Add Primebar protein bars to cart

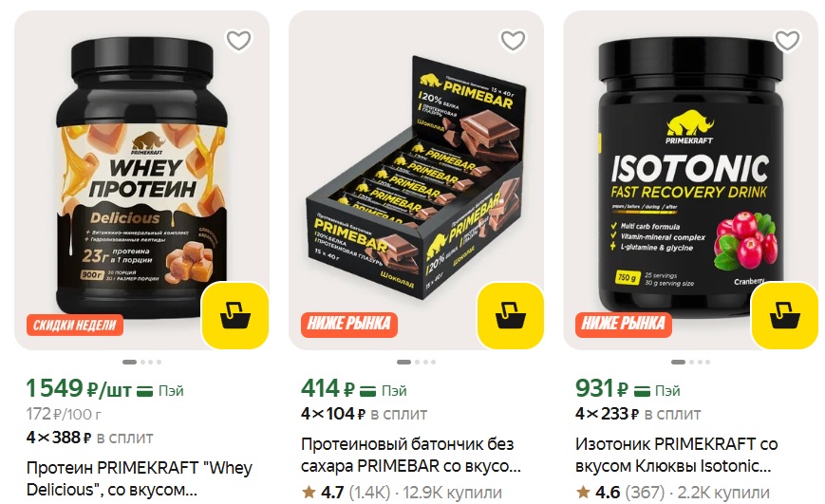click(511, 316)
